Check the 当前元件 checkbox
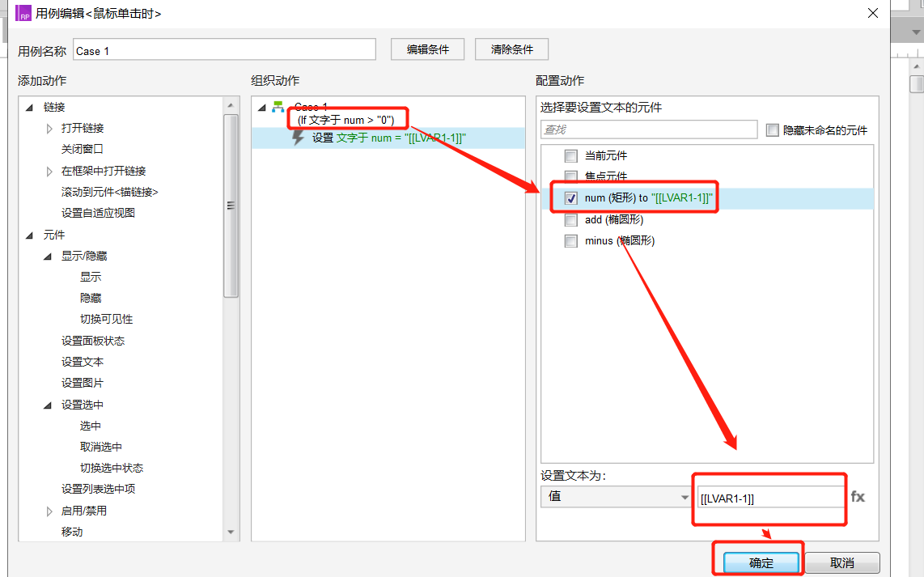Screen dimensions: 924x577 (570, 155)
